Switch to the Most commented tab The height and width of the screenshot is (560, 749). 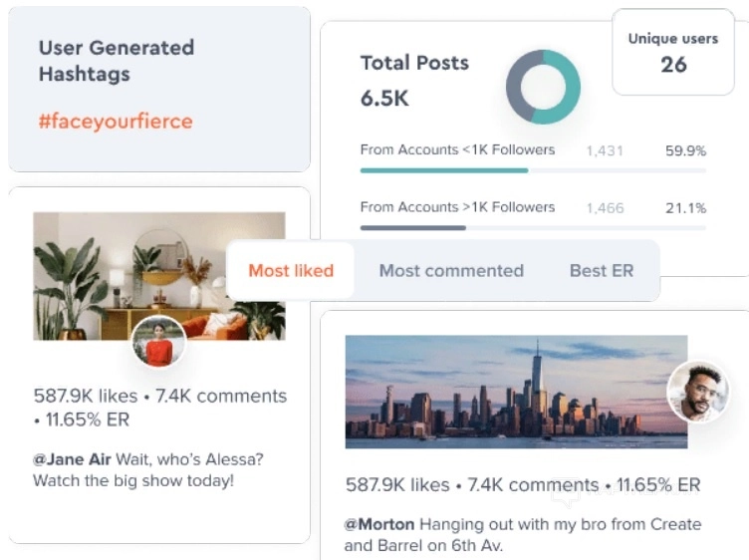[451, 270]
